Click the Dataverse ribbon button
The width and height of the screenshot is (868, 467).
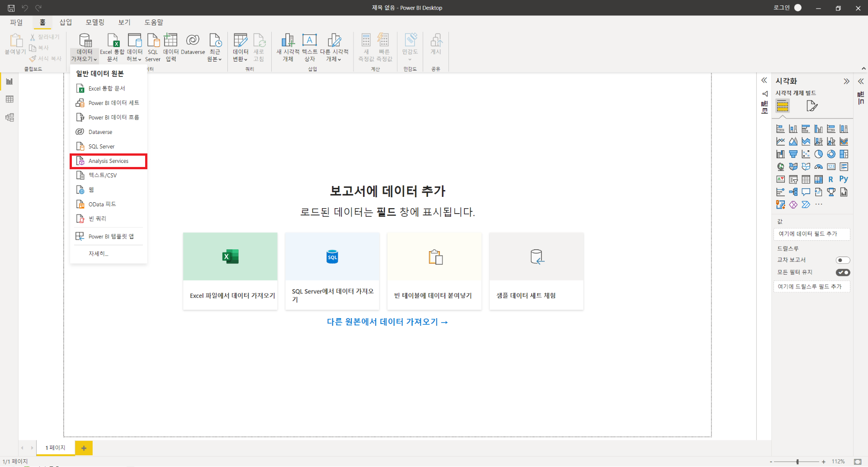193,45
